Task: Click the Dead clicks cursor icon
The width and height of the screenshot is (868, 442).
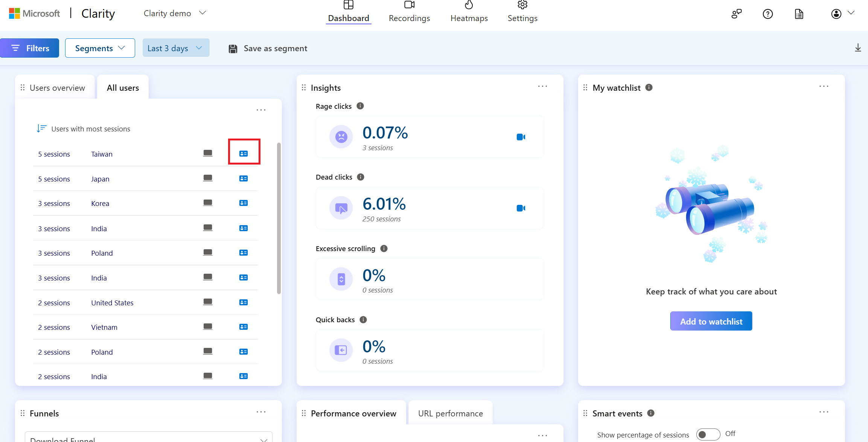Action: (341, 208)
